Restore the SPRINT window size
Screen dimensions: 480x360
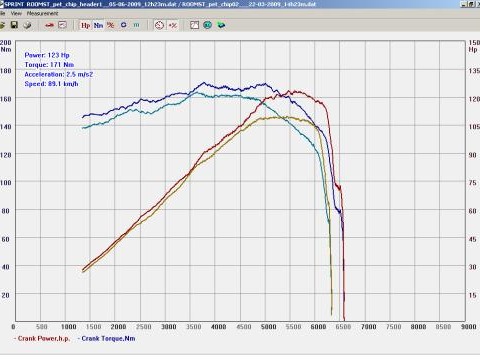[472, 4]
